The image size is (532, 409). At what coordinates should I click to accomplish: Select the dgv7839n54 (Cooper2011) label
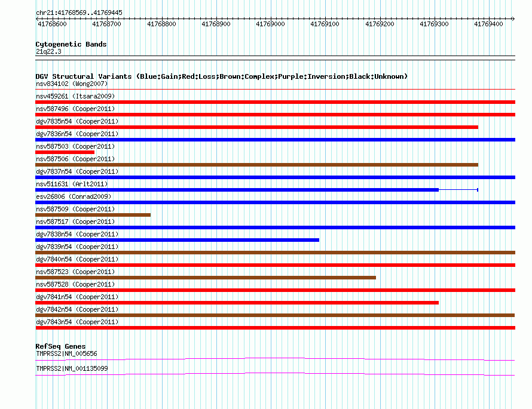coord(77,247)
